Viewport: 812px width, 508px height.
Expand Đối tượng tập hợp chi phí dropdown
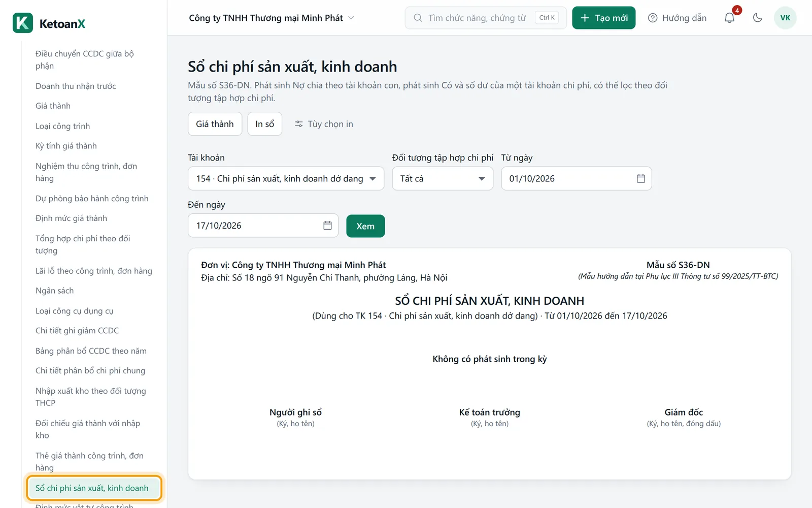[443, 178]
